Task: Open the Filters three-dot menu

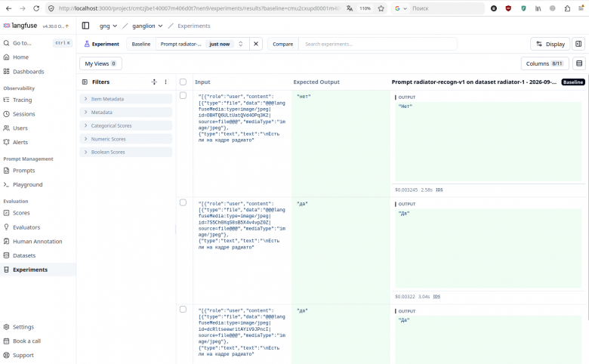Action: (165, 82)
